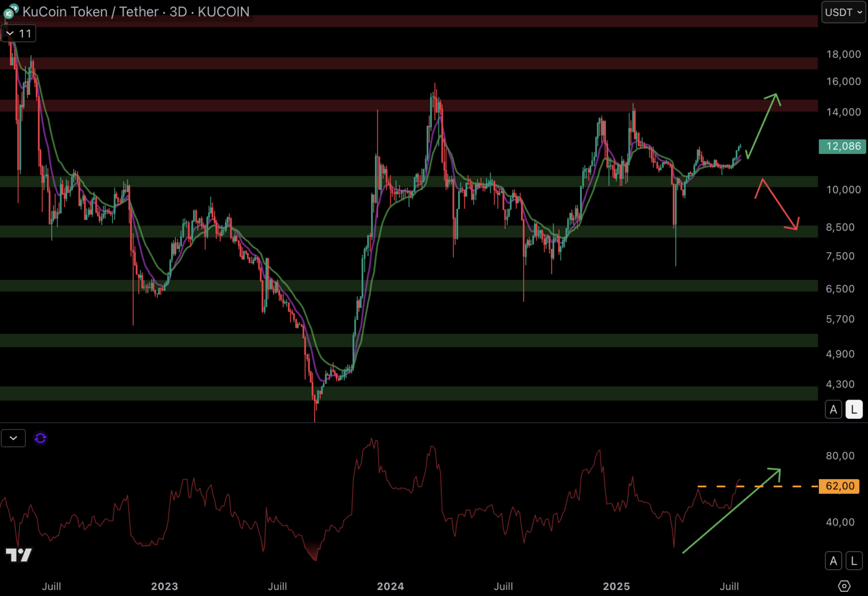Click the TradingView logo

click(19, 555)
